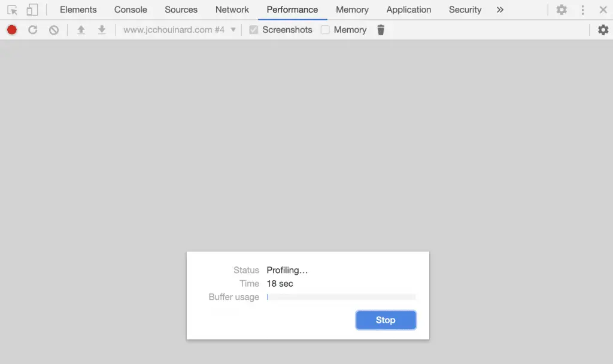Image resolution: width=613 pixels, height=364 pixels.
Task: Click the Buffer usage progress bar
Action: pyautogui.click(x=341, y=297)
